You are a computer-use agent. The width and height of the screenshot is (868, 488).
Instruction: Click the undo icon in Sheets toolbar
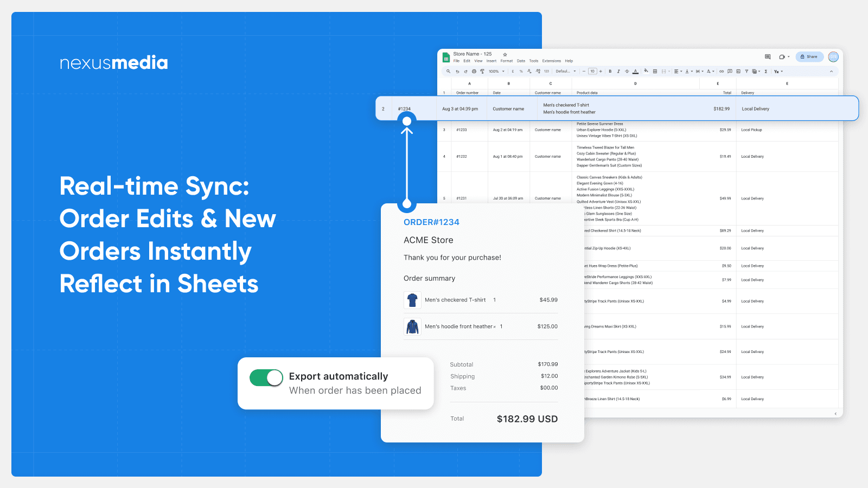point(457,72)
